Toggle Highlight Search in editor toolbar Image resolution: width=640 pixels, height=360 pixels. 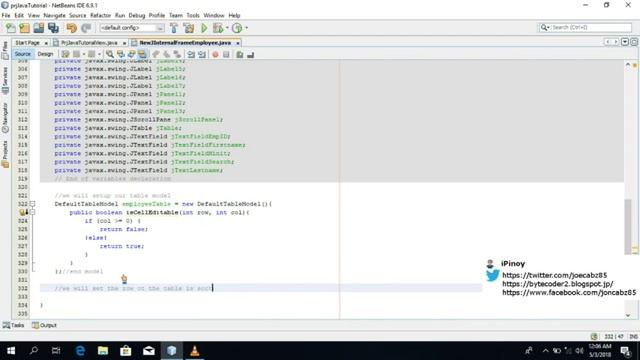[x=142, y=54]
